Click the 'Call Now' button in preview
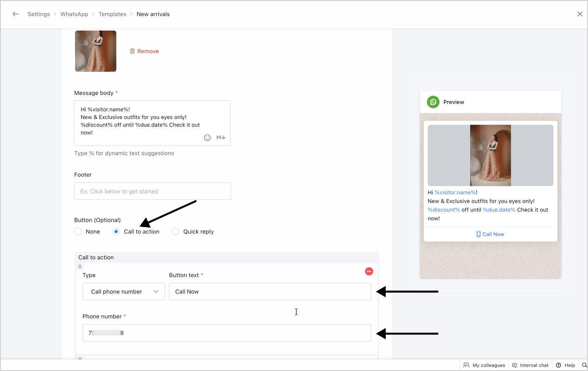 point(490,234)
